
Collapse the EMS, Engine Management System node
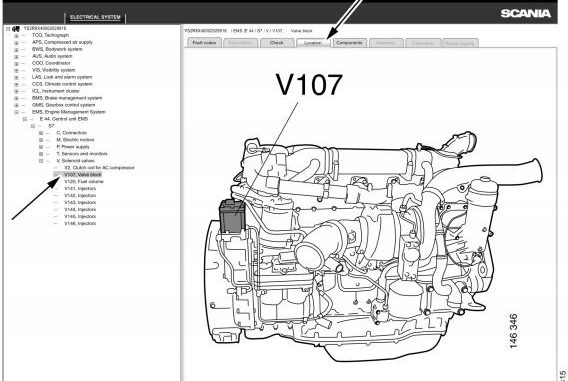[16, 112]
